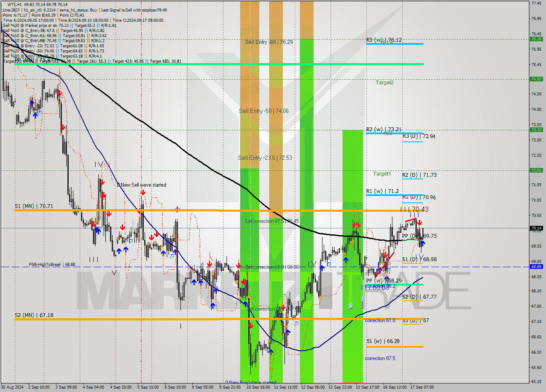The image size is (546, 392).
Task: Click the blue 68.88 price axis tag
Action: pos(536,266)
